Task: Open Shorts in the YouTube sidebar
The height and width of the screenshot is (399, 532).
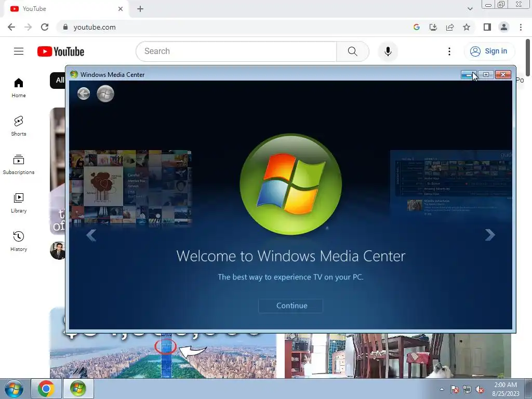Action: click(x=19, y=126)
